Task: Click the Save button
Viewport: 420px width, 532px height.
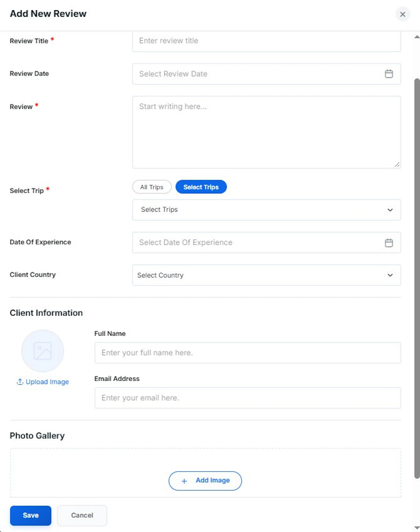Action: click(x=31, y=515)
